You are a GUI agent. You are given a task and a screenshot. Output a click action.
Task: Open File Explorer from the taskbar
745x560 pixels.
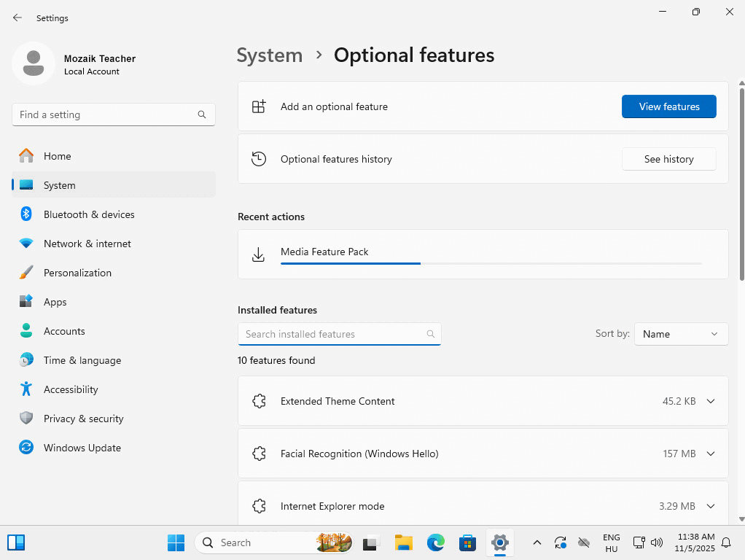(404, 542)
